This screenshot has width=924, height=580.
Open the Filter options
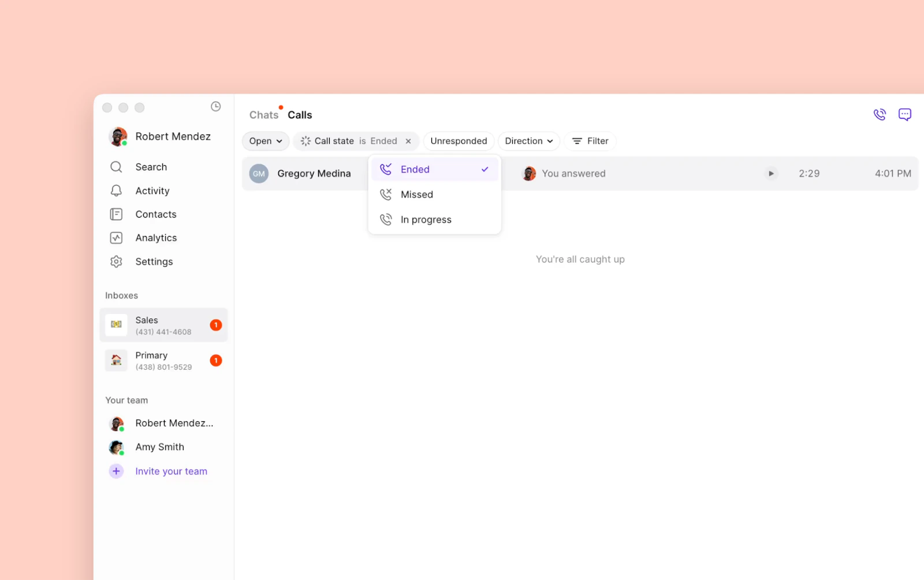[590, 141]
